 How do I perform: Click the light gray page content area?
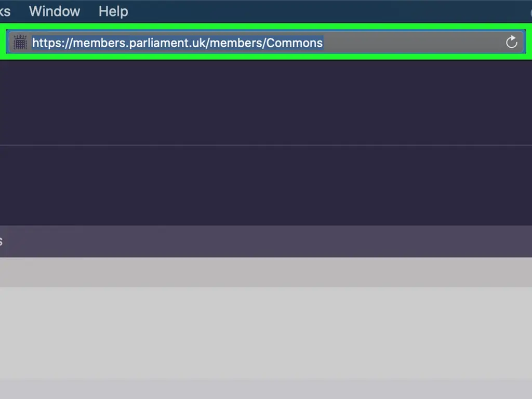(x=266, y=332)
